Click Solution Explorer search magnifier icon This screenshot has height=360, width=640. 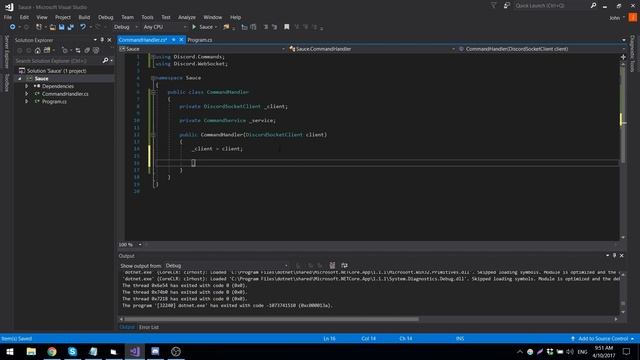click(105, 61)
